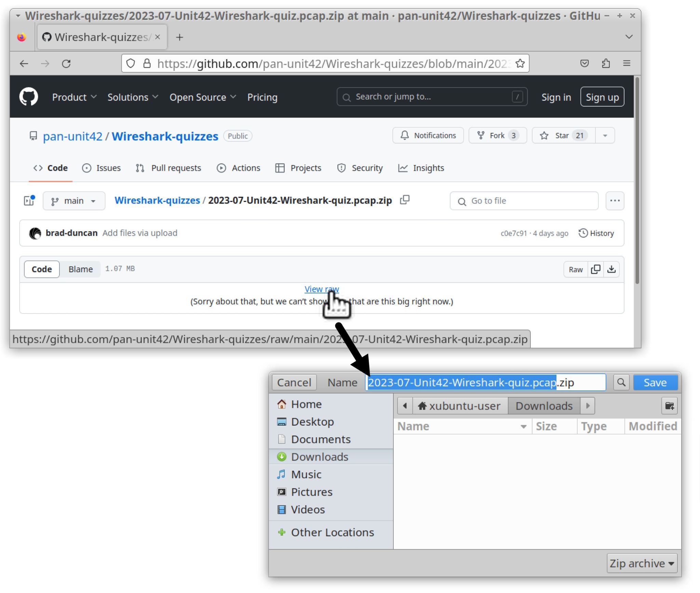Select Music in the places sidebar

[331, 474]
